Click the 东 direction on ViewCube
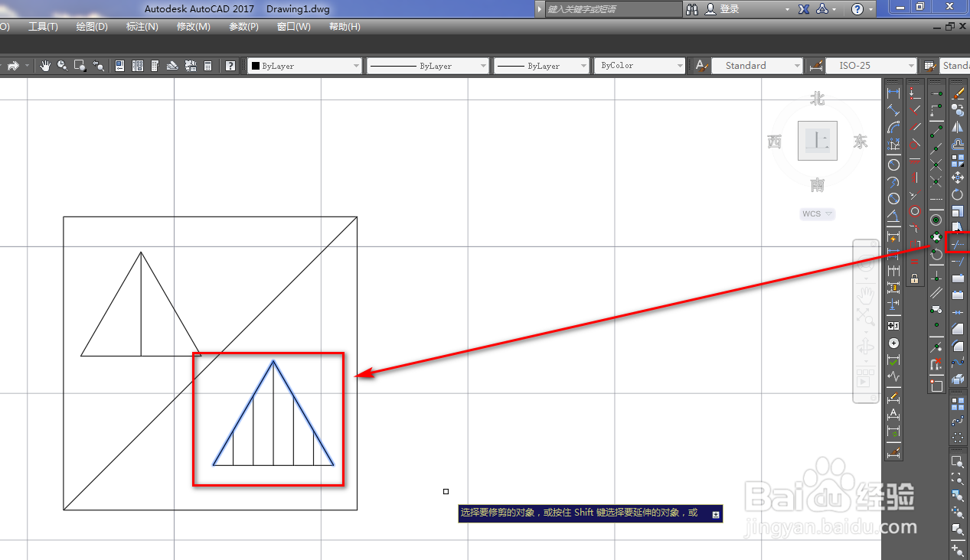Image resolution: width=970 pixels, height=560 pixels. (861, 142)
